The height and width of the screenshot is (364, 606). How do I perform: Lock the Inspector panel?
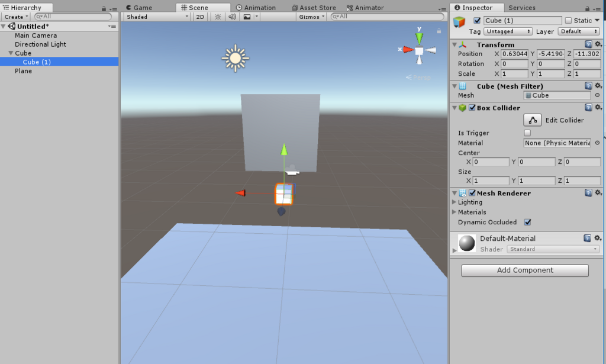(x=588, y=8)
